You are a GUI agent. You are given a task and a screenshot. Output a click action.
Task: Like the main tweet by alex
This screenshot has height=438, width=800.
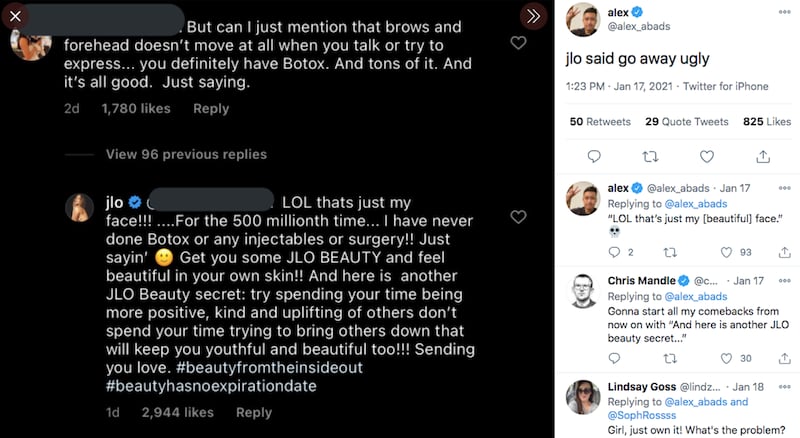[x=707, y=156]
